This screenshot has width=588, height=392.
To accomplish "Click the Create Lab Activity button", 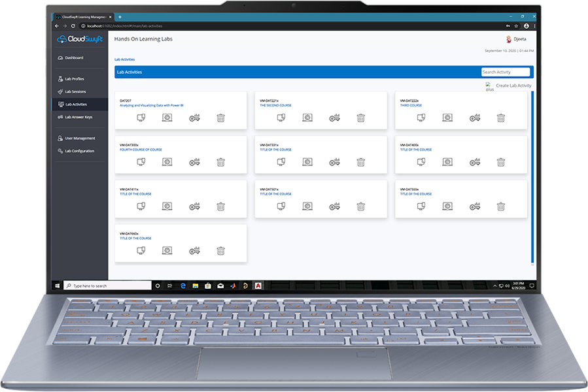I will point(513,86).
